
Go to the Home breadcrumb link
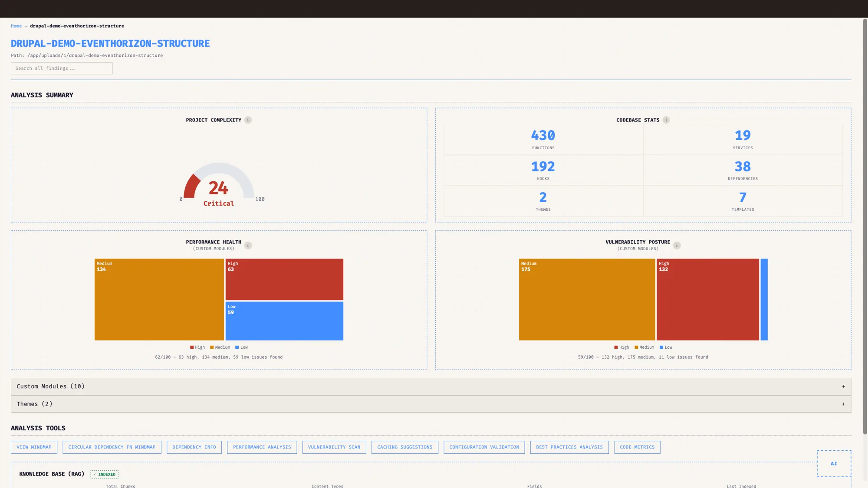click(x=16, y=26)
